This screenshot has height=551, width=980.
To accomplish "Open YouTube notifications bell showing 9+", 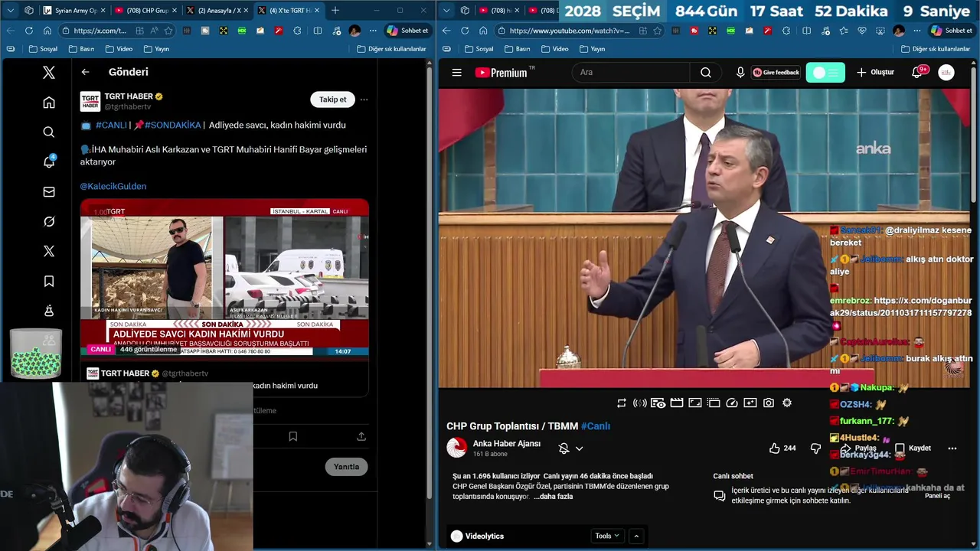I will pos(917,73).
